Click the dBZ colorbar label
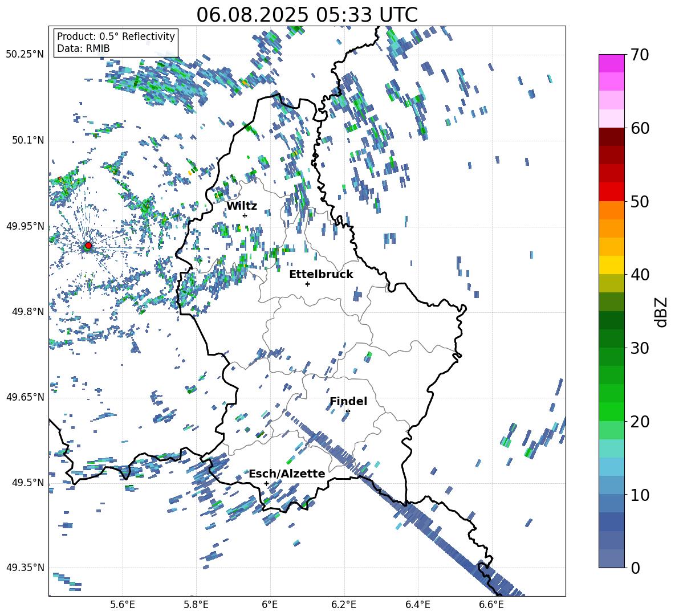Image resolution: width=675 pixels, height=616 pixels. pos(662,312)
